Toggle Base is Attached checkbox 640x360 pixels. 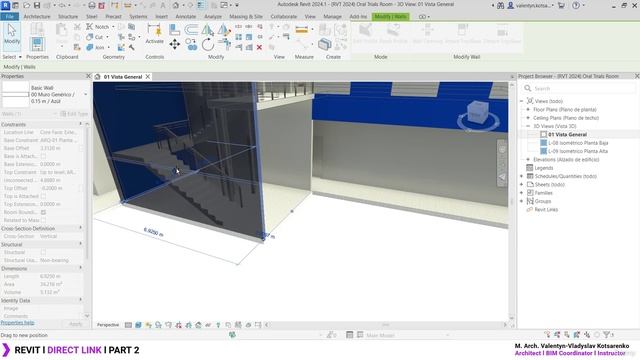tap(43, 156)
